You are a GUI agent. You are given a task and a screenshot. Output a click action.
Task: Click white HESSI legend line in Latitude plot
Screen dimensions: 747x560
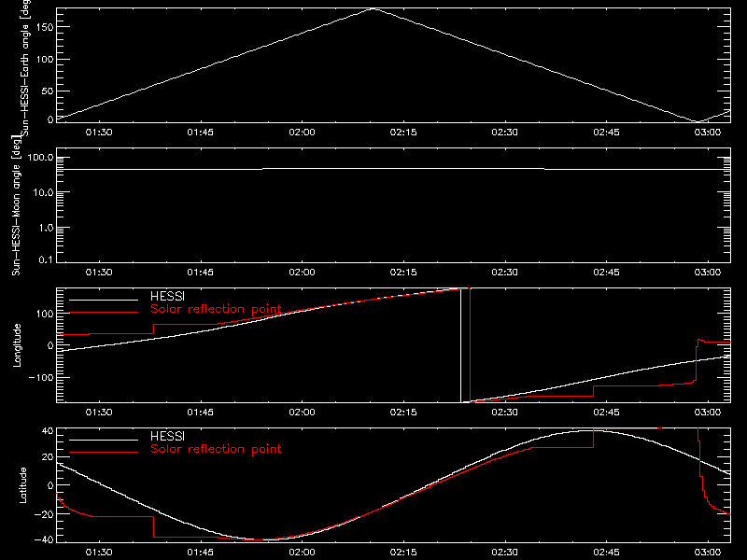click(104, 440)
